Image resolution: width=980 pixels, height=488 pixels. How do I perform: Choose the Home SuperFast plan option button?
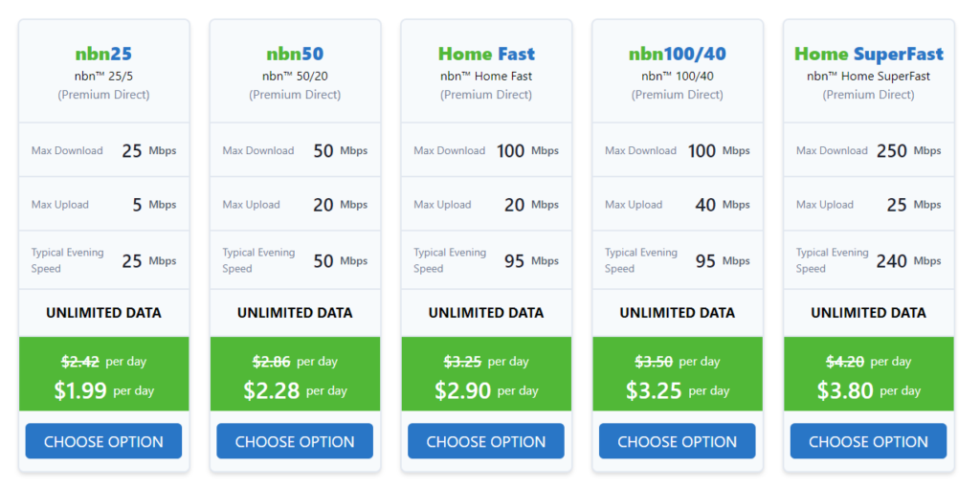coord(869,441)
